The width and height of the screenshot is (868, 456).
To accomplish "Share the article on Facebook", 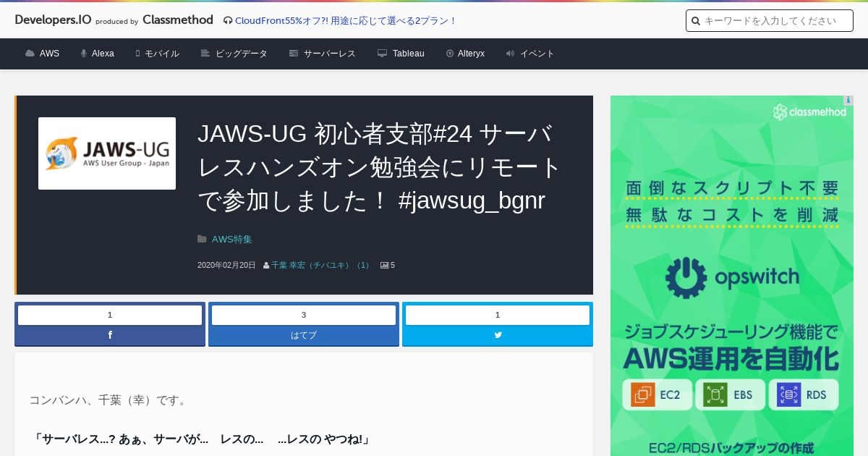I will pos(110,335).
